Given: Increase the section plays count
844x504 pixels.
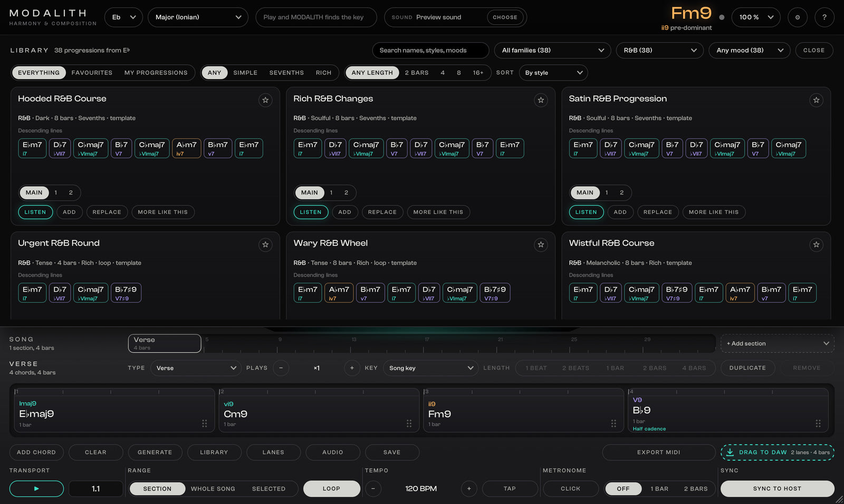Looking at the screenshot, I should 352,368.
